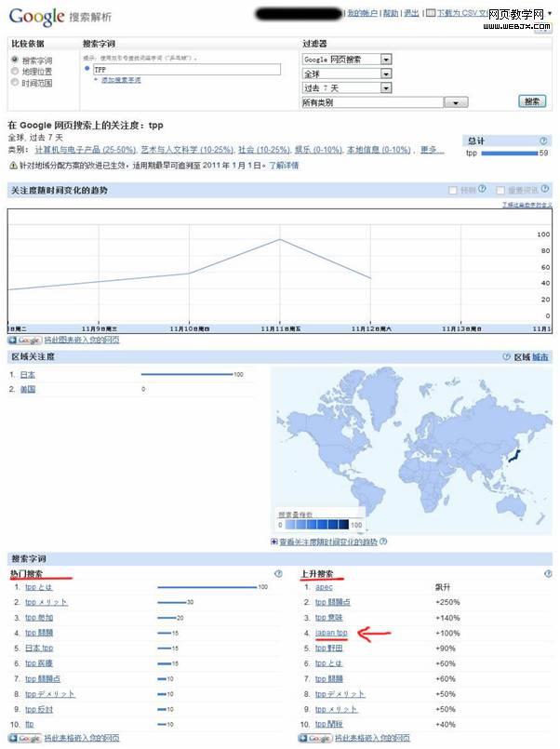The width and height of the screenshot is (560, 749).
Task: Select the 搜索字词 radio button
Action: [14, 60]
